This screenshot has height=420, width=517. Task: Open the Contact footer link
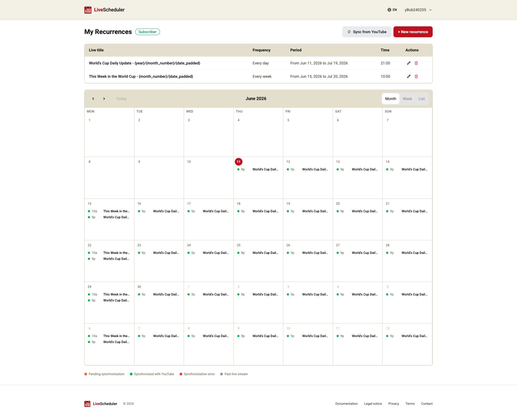[427, 404]
